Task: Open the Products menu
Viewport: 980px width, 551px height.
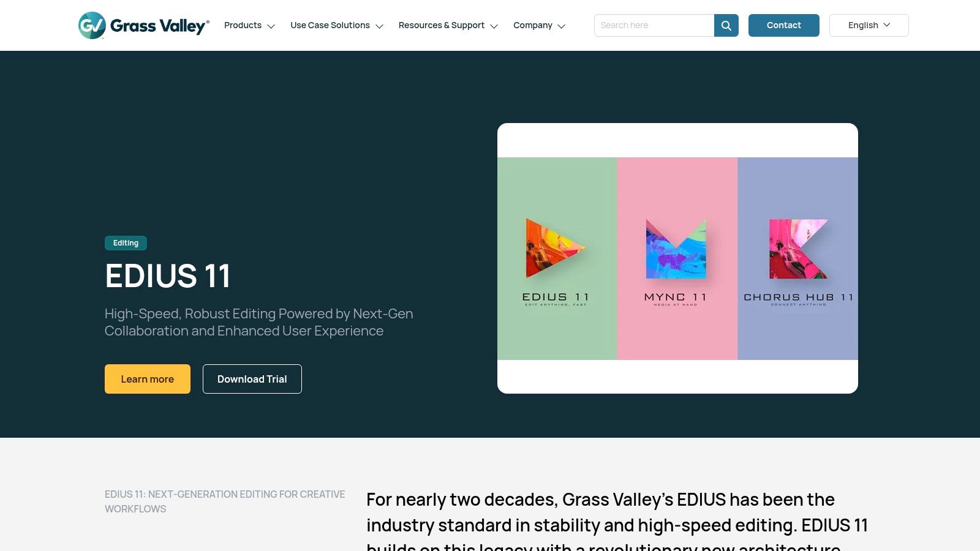Action: coord(243,25)
